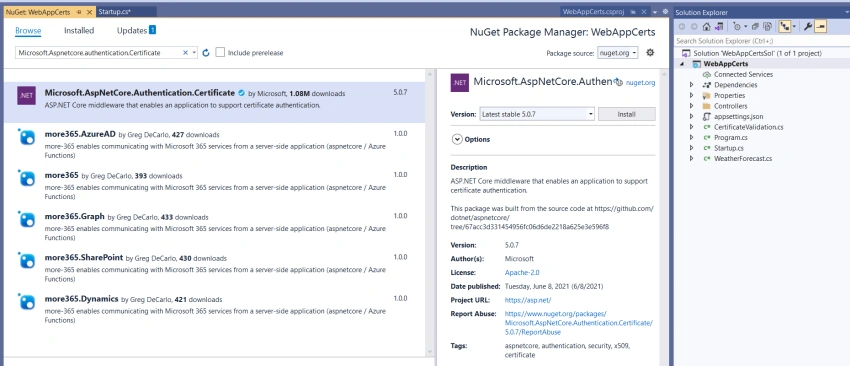
Task: Select Solution 'WebAppCertsSol' node
Action: [x=757, y=54]
